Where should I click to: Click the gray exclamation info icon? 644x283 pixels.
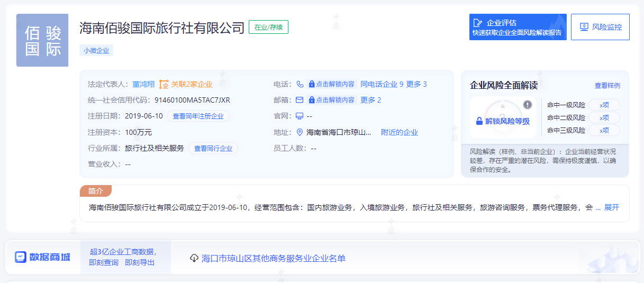click(x=527, y=105)
